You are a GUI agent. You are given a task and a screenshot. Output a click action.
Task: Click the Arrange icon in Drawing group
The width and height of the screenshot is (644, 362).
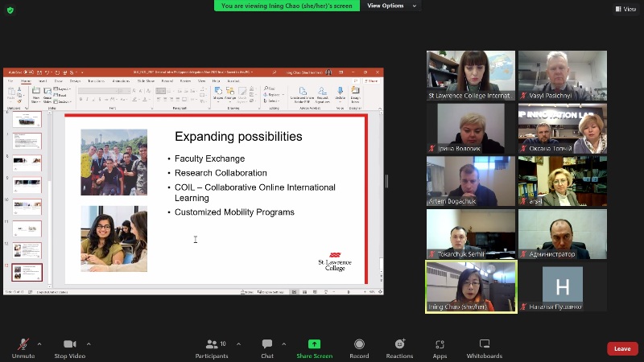pos(230,91)
